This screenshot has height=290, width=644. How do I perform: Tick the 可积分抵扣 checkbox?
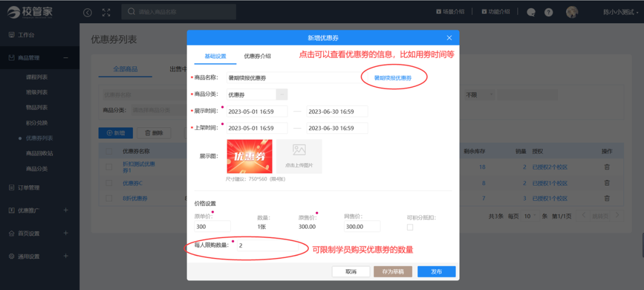410,227
